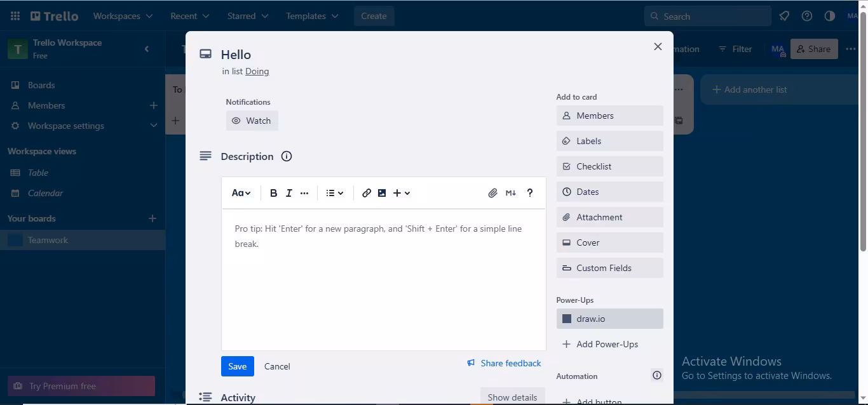Select the Teamwork board
868x405 pixels.
pos(83,240)
